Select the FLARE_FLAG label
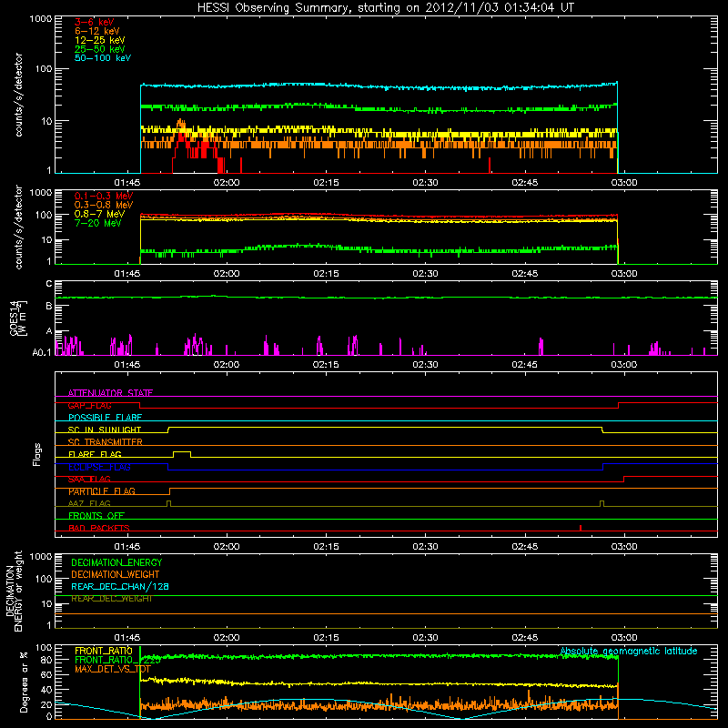The image size is (728, 728). coord(95,454)
